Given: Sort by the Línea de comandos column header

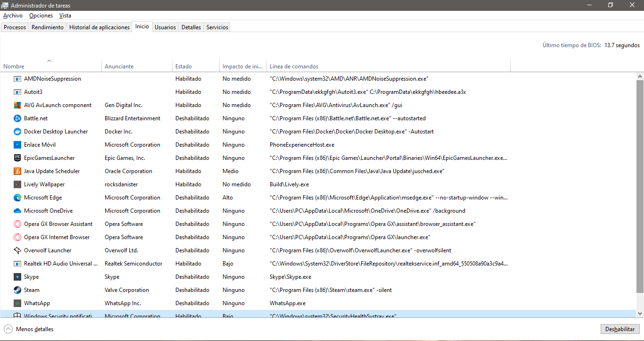Looking at the screenshot, I should tap(388, 66).
